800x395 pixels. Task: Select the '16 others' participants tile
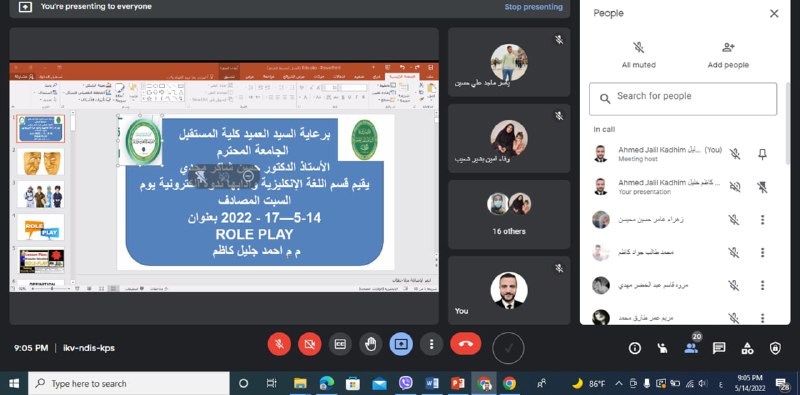509,214
